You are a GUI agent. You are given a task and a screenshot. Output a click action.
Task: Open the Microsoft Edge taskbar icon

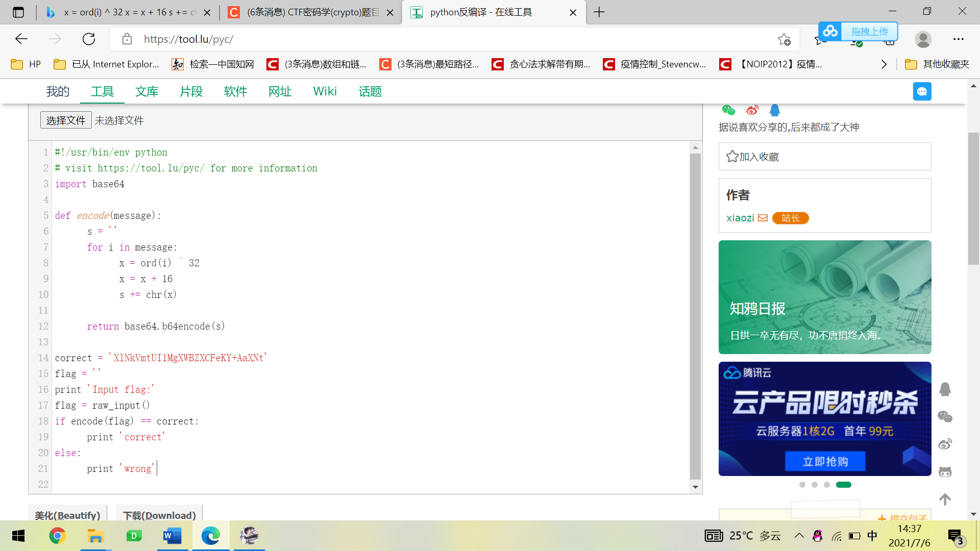pos(210,536)
